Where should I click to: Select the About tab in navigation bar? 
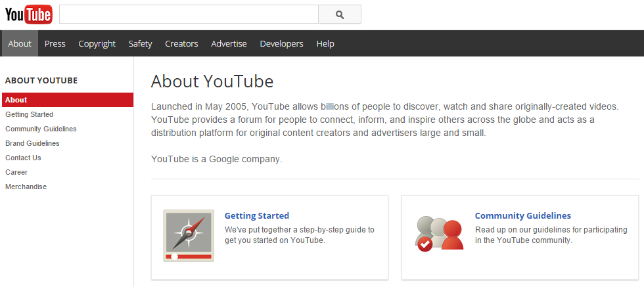20,43
